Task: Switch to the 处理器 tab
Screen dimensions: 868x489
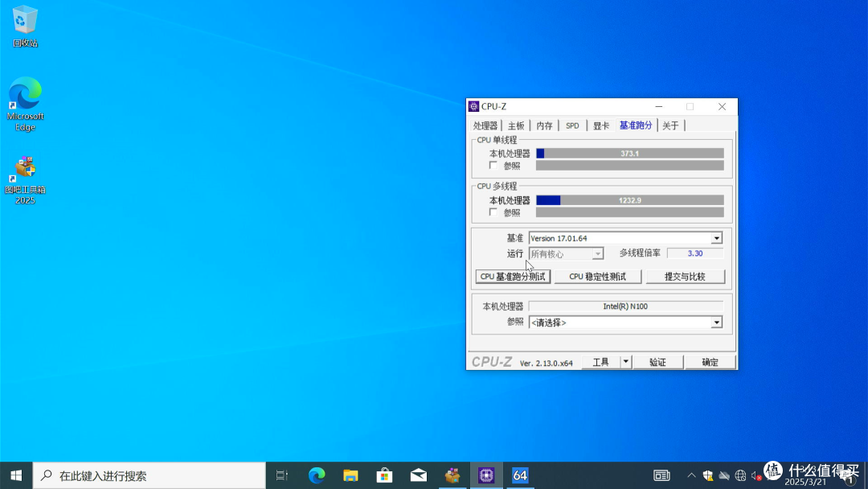Action: (x=485, y=125)
